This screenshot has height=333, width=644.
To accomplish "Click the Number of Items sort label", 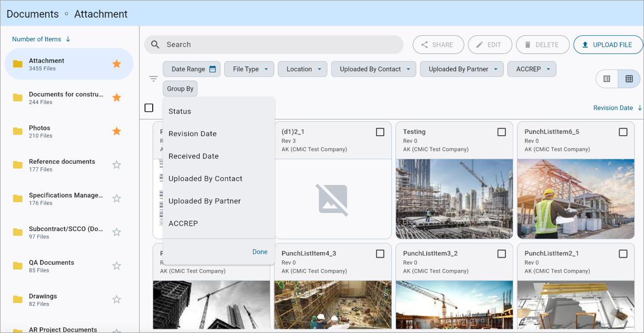I will click(x=37, y=39).
